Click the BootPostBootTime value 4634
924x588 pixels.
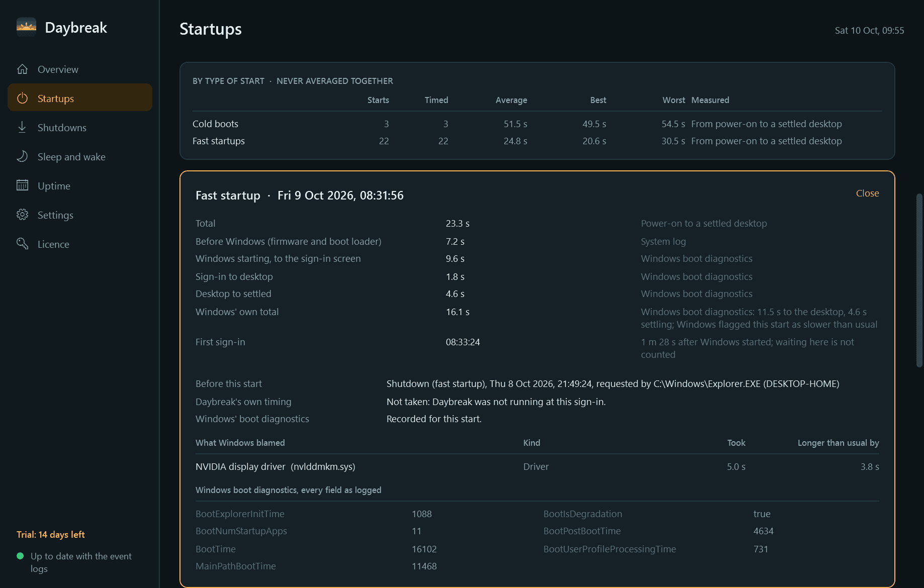tap(763, 531)
